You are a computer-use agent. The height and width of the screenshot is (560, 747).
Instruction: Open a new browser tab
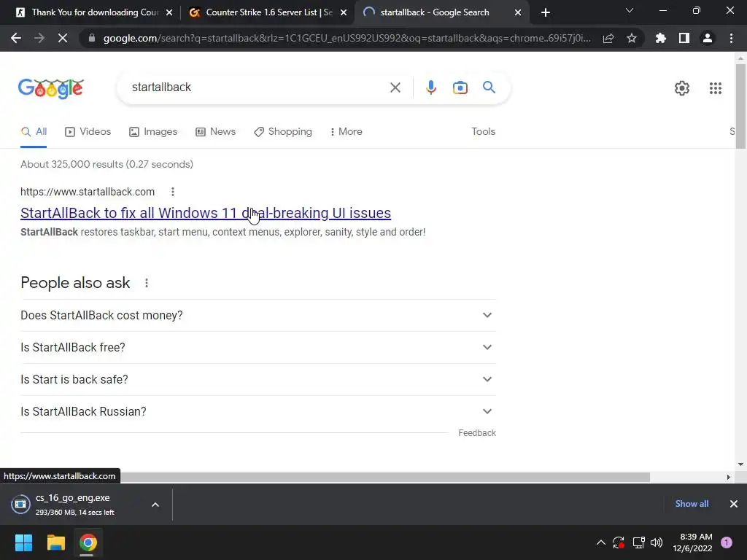pyautogui.click(x=546, y=12)
